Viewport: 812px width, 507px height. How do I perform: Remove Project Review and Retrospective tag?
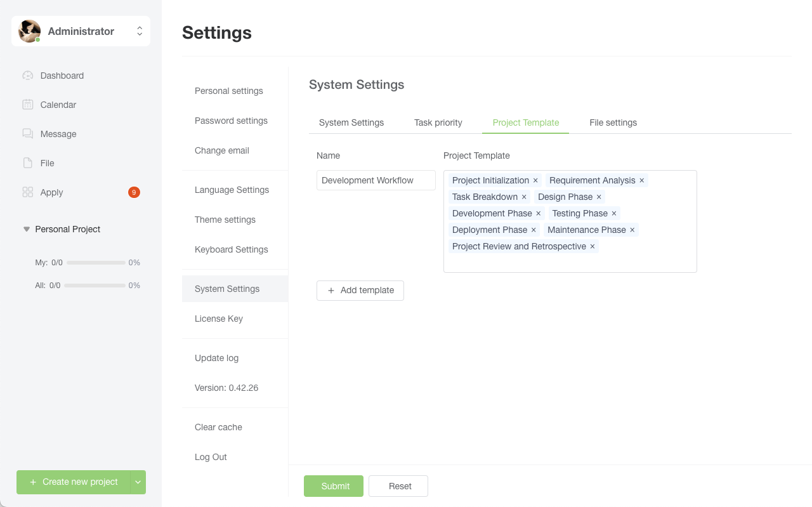(593, 247)
